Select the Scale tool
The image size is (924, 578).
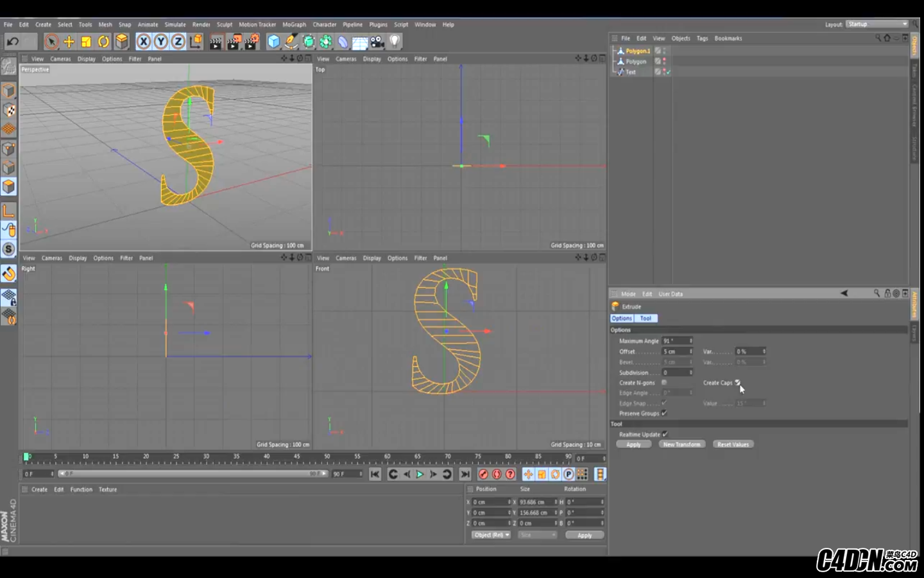(86, 42)
